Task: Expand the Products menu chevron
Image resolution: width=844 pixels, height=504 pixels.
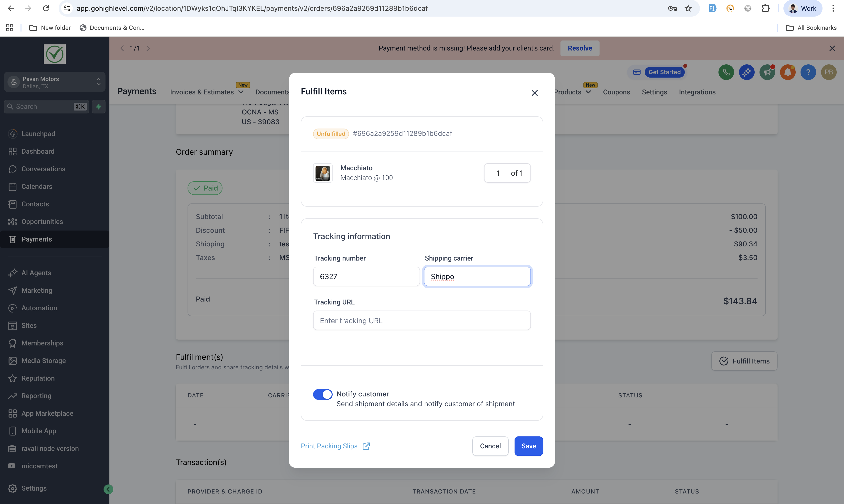Action: 588,92
